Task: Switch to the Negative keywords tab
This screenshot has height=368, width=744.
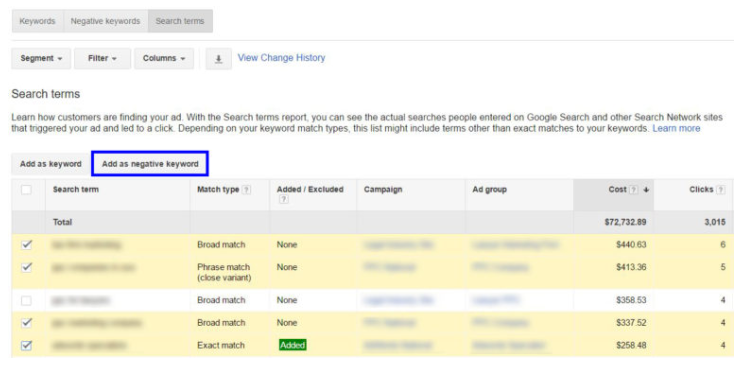Action: 105,21
